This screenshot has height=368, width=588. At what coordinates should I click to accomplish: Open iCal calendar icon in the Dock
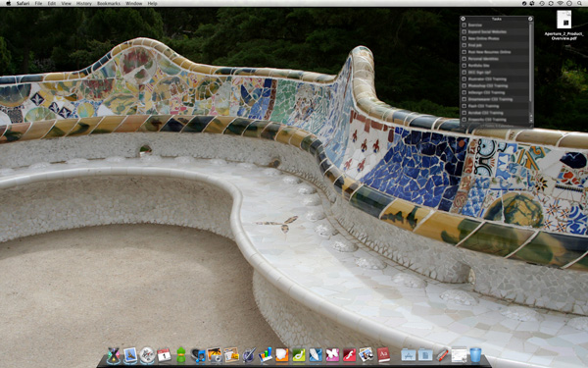click(164, 355)
